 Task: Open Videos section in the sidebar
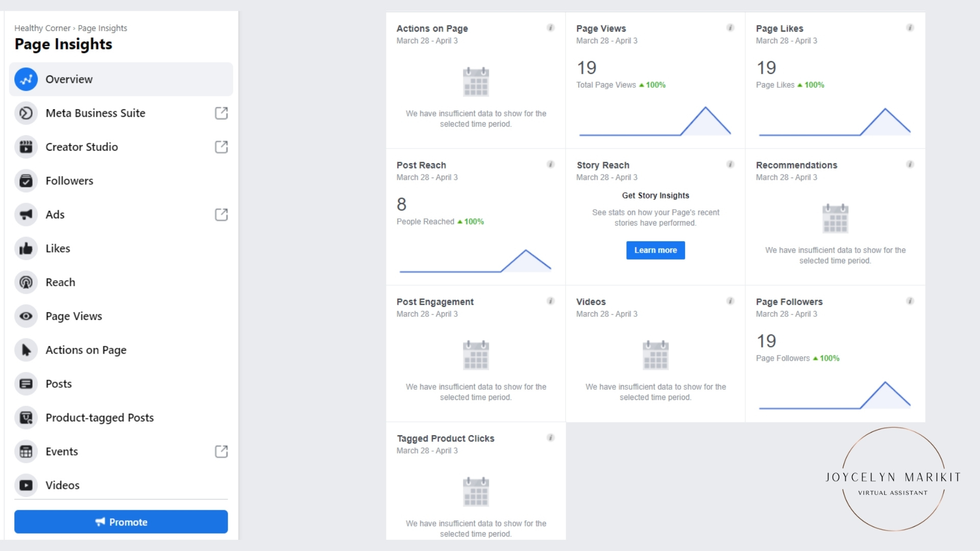tap(62, 485)
